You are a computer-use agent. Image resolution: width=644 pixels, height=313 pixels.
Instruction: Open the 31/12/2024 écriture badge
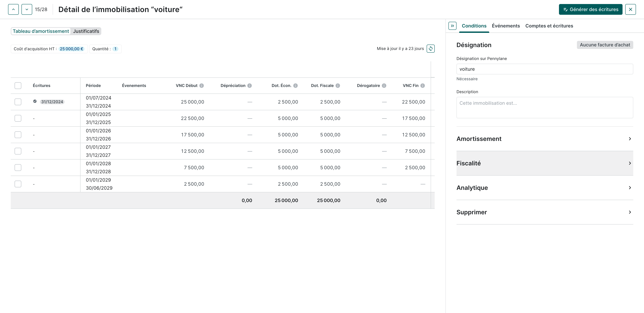52,102
